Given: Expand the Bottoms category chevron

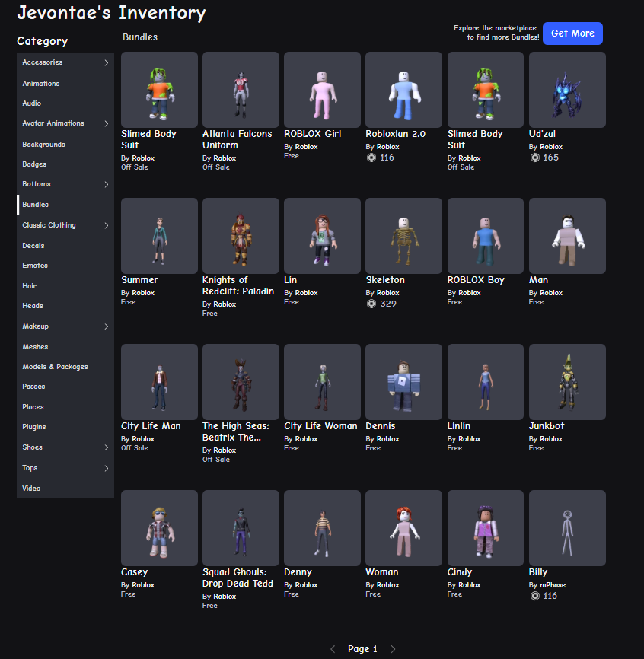Looking at the screenshot, I should pos(107,184).
